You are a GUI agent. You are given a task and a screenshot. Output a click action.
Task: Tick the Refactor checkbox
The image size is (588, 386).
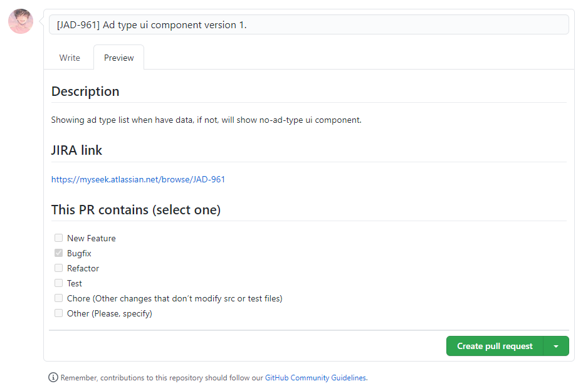58,268
